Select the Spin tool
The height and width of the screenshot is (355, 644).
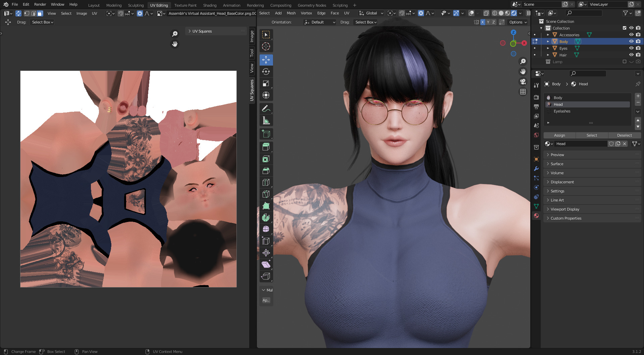coord(266,218)
